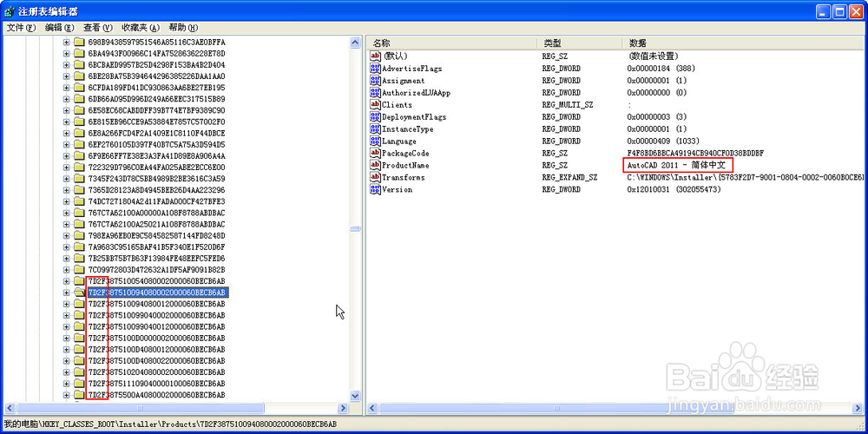Select key name 7D2F38751020408000200060BECB6AB

(156, 372)
